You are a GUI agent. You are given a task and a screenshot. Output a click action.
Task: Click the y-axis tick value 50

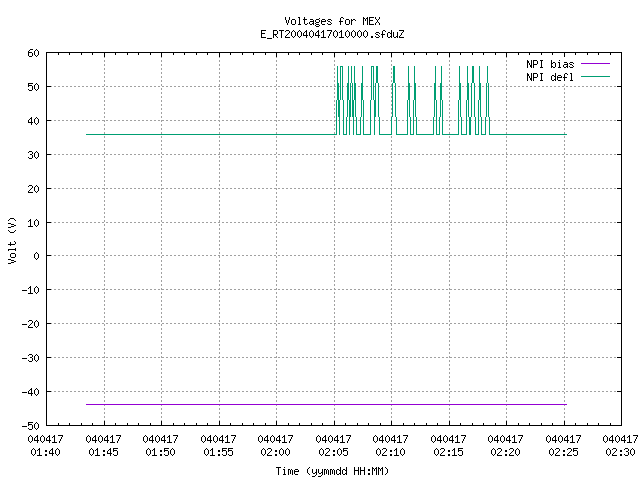[33, 87]
